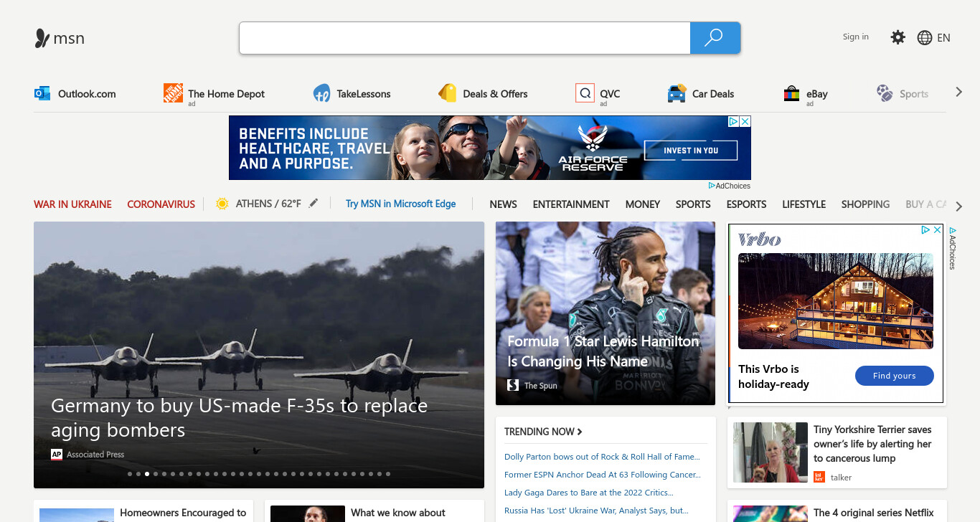
Task: Open Homeowners Encouraged story
Action: (183, 513)
